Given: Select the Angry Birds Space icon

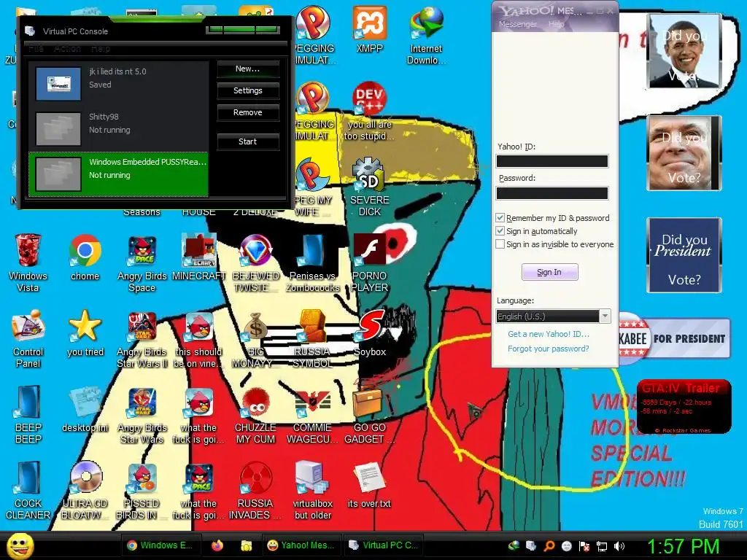Looking at the screenshot, I should click(142, 263).
